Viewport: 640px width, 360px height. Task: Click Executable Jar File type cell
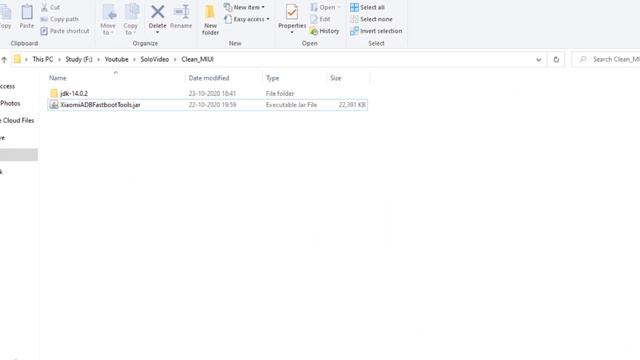coord(291,105)
